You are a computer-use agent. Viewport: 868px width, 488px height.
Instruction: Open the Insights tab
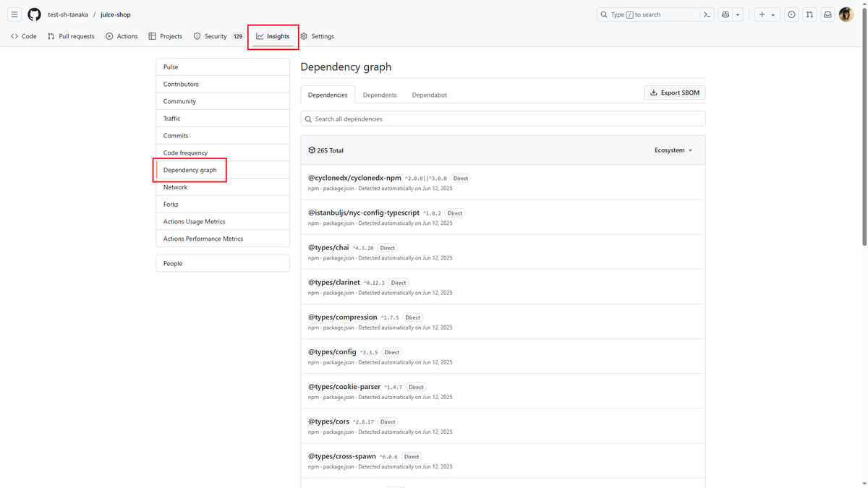tap(273, 36)
